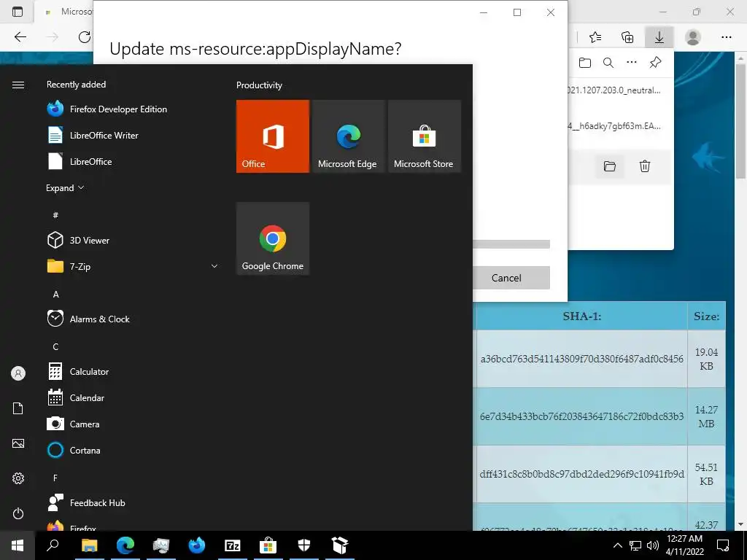Open Settings gear in Start sidebar
Screen dimensions: 747x560
click(x=18, y=478)
